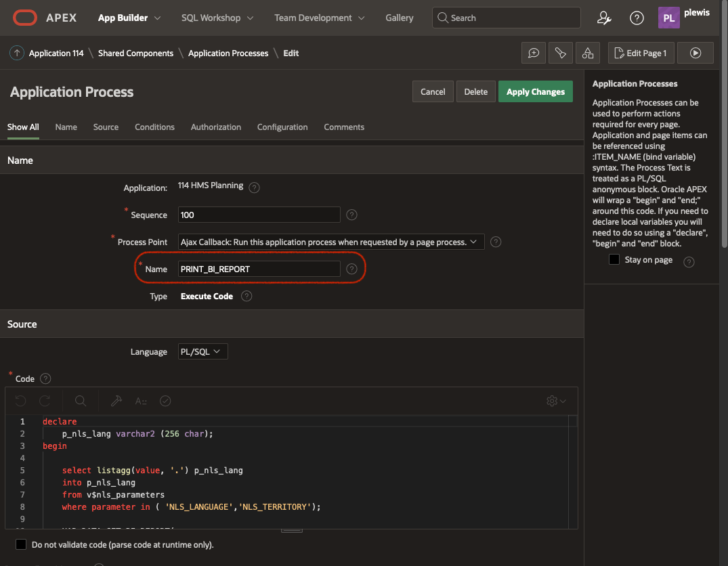Switch to the Conditions tab
The width and height of the screenshot is (728, 566).
point(154,127)
